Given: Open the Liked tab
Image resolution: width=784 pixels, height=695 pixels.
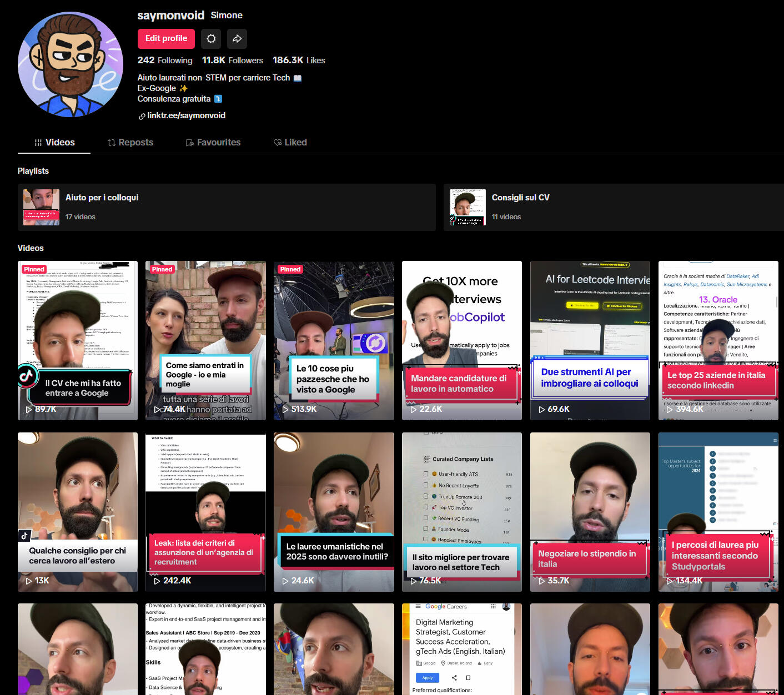Looking at the screenshot, I should click(x=296, y=142).
